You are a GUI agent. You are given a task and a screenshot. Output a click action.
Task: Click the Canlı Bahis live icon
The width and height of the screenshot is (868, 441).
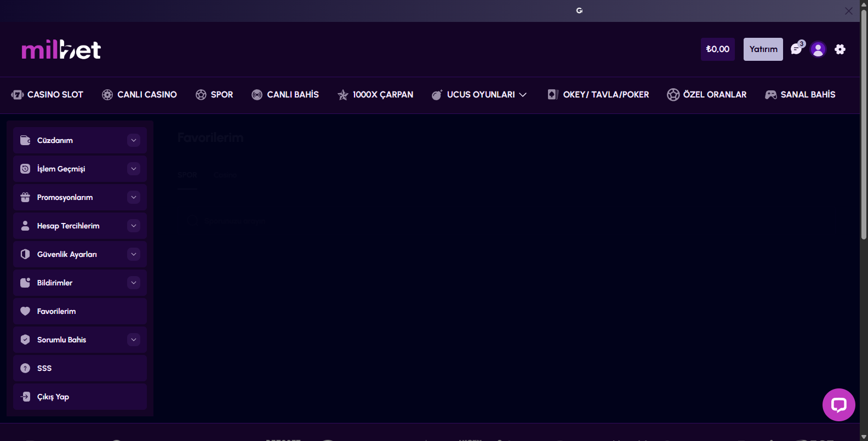point(257,95)
